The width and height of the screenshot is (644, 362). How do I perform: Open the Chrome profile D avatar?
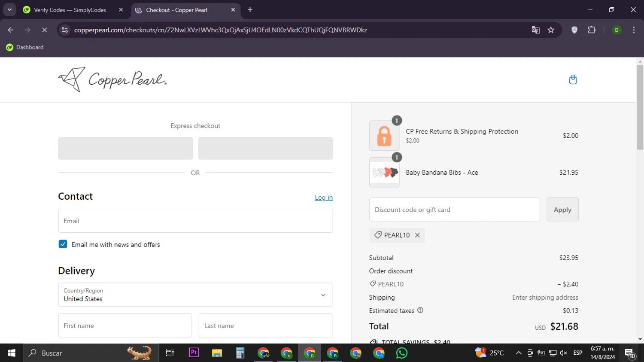(x=617, y=30)
